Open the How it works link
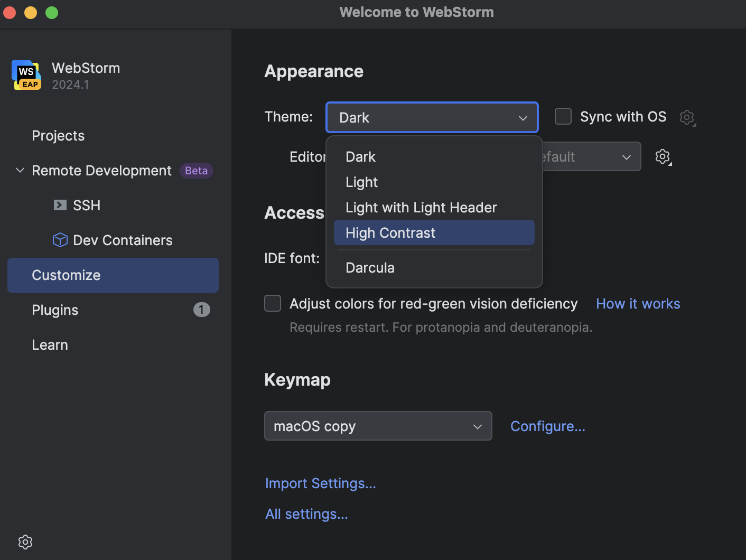The height and width of the screenshot is (560, 746). [638, 303]
